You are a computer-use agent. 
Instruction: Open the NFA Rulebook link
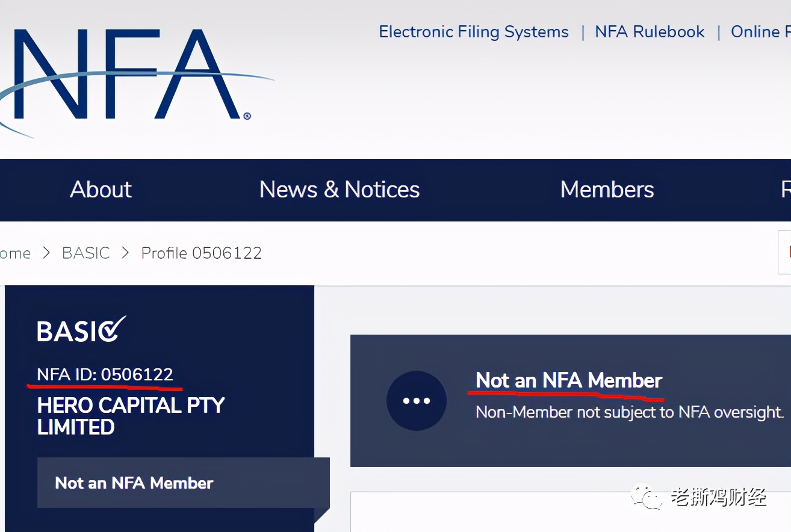tap(650, 32)
